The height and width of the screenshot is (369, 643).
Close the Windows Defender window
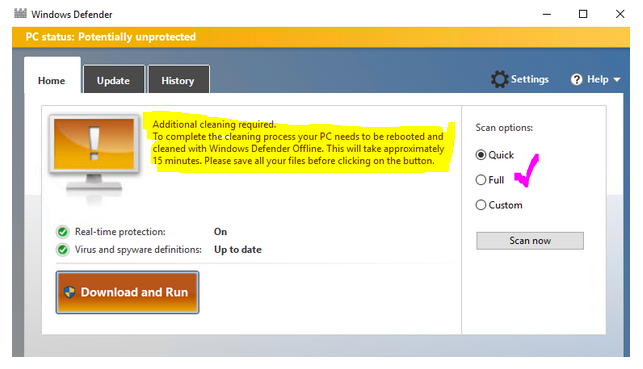620,14
